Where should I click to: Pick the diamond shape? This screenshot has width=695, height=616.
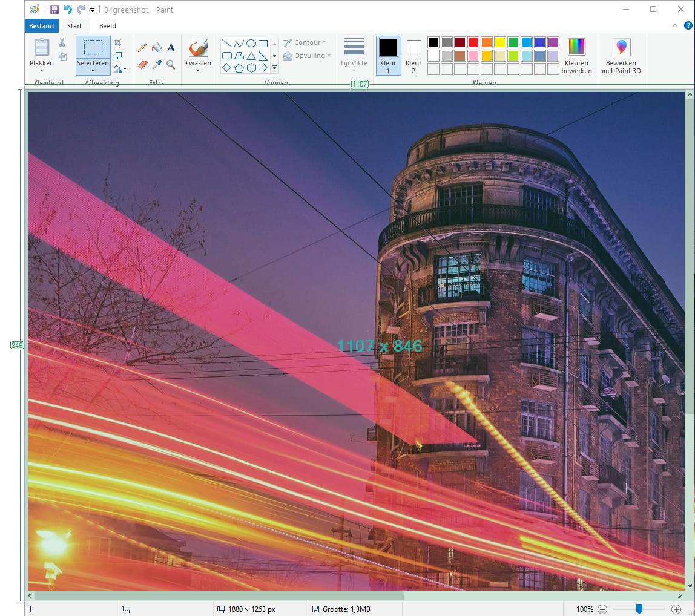226,68
